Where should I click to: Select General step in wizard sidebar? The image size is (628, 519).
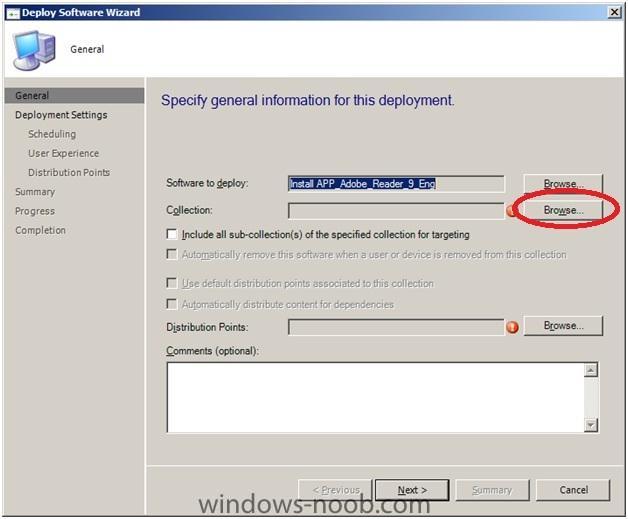[74, 96]
